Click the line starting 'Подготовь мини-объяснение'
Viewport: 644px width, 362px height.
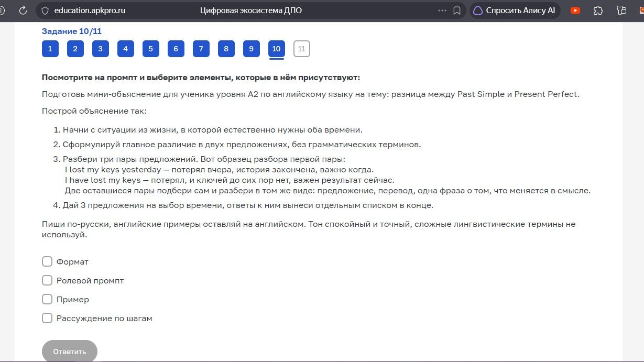point(311,94)
